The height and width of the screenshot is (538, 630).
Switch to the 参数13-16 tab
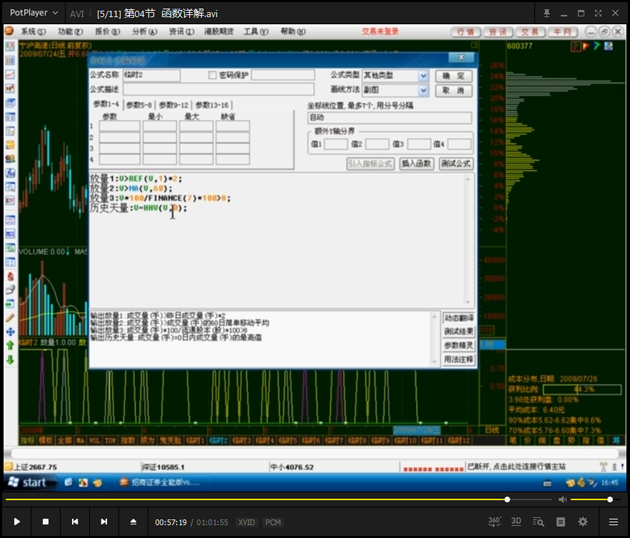click(212, 105)
